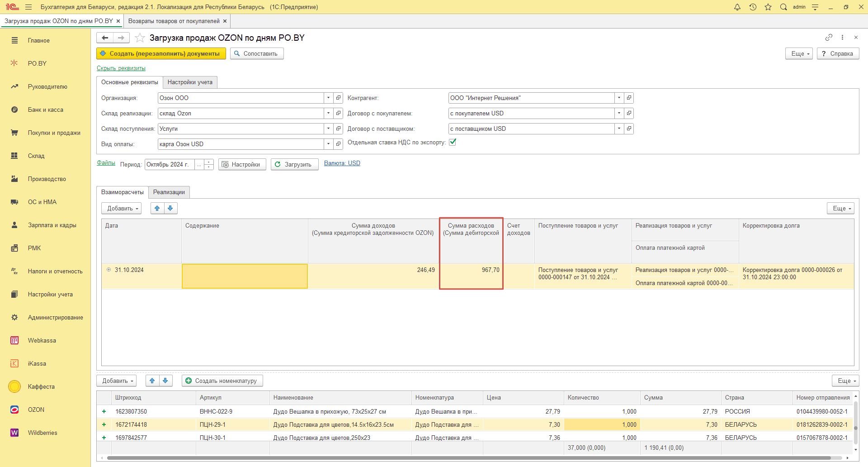Click Создать номенклатуру button
868x467 pixels.
coord(222,381)
